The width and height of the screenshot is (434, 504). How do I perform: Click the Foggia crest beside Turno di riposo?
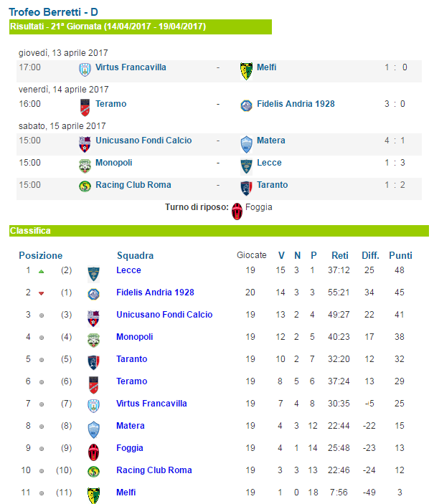click(x=237, y=211)
